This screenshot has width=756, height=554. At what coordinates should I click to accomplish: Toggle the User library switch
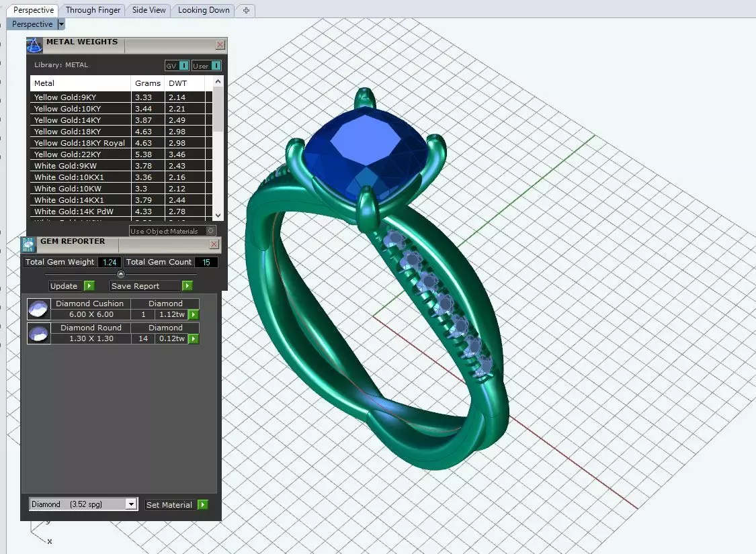click(x=216, y=66)
